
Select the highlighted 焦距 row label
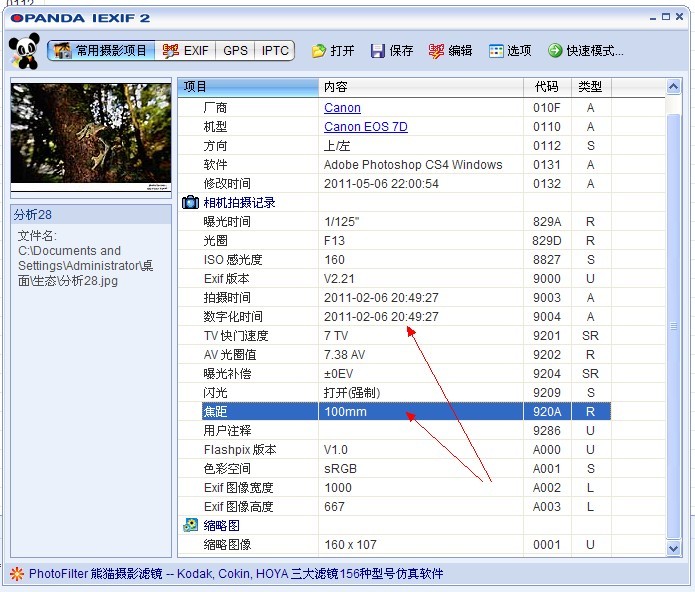tap(215, 412)
